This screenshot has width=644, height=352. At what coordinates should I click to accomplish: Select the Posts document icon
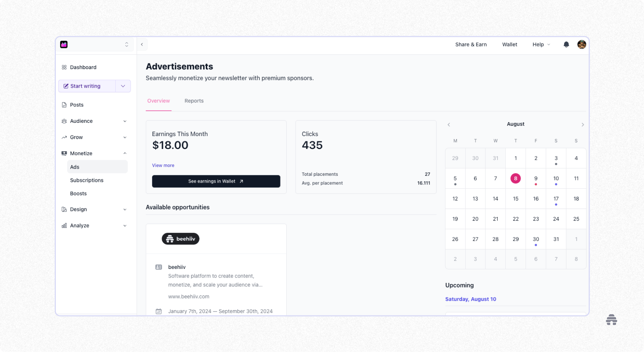click(x=64, y=105)
